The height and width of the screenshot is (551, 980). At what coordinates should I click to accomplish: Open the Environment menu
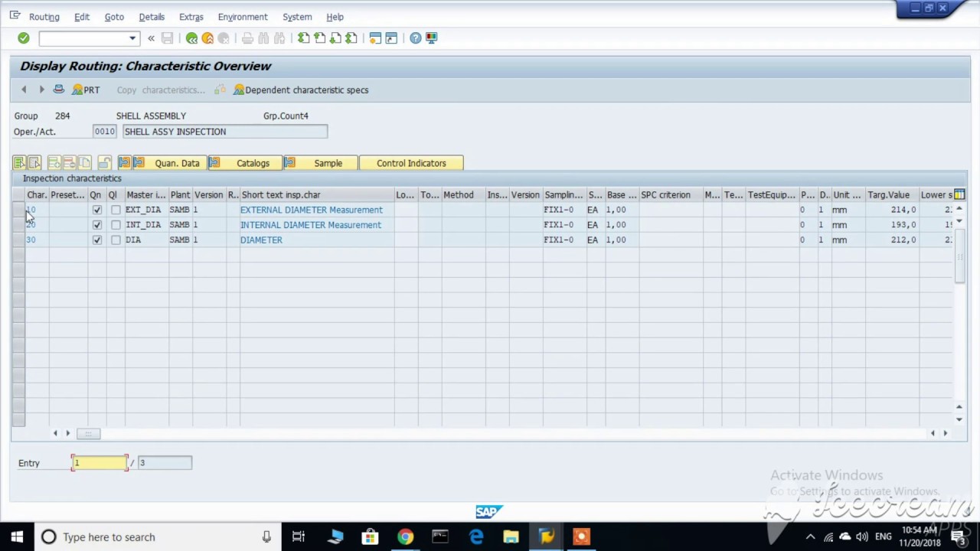(243, 17)
